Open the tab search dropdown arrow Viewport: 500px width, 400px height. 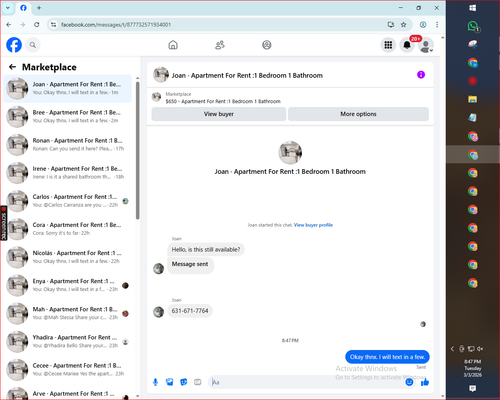coord(8,8)
